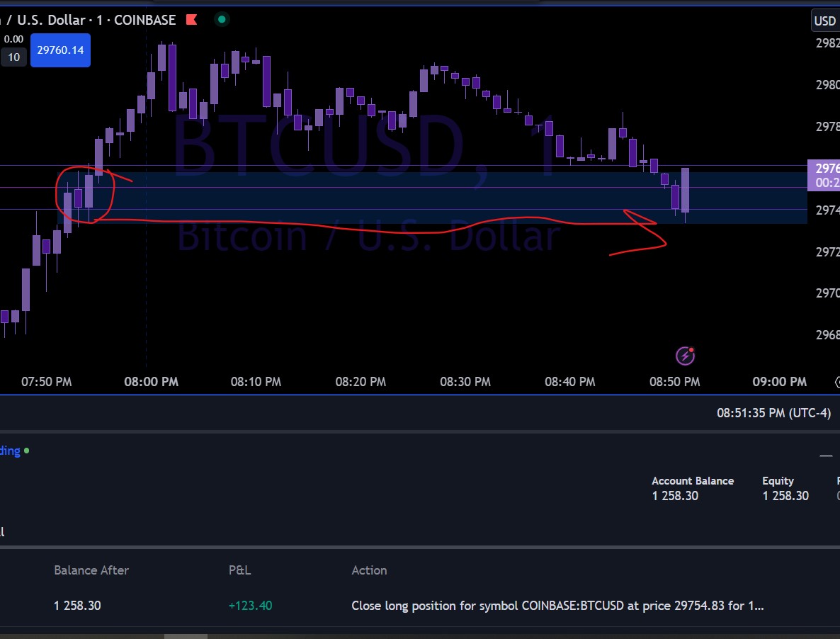The width and height of the screenshot is (840, 639).
Task: Open the USD currency selector
Action: (x=825, y=21)
